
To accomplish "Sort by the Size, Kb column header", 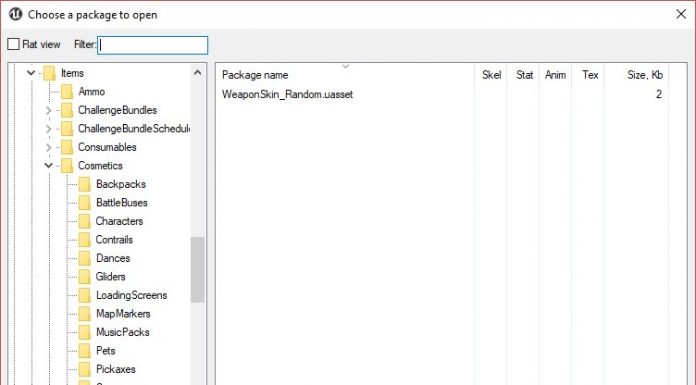I will coord(637,75).
